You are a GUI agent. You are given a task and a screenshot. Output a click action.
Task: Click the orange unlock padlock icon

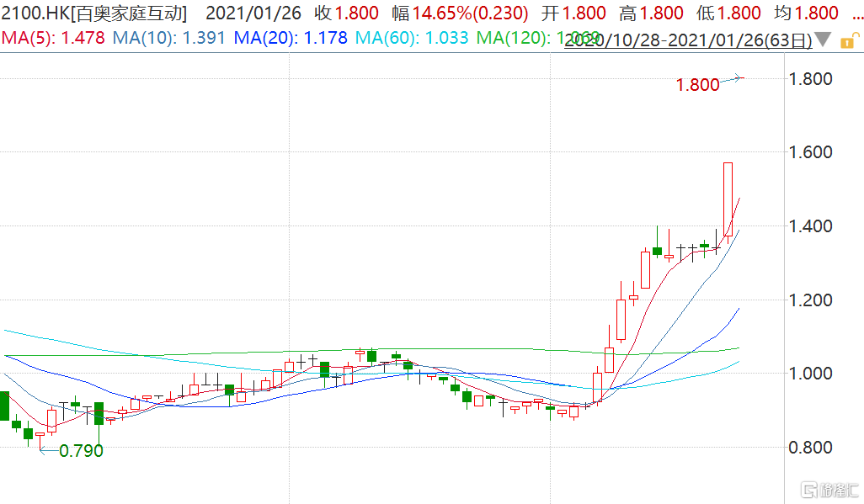tap(845, 40)
